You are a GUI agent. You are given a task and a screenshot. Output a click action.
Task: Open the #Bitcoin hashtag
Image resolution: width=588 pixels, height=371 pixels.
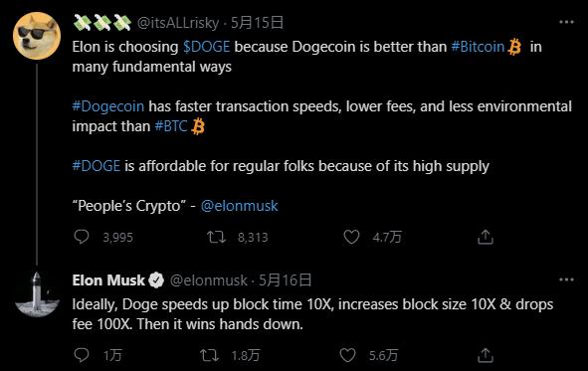click(x=478, y=47)
